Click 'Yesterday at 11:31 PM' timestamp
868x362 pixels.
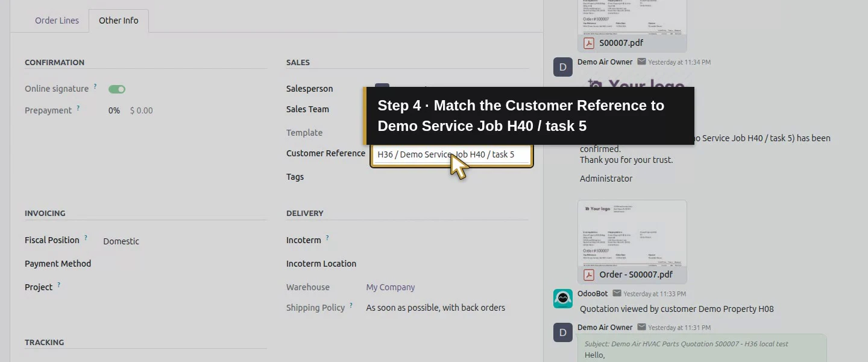coord(679,328)
